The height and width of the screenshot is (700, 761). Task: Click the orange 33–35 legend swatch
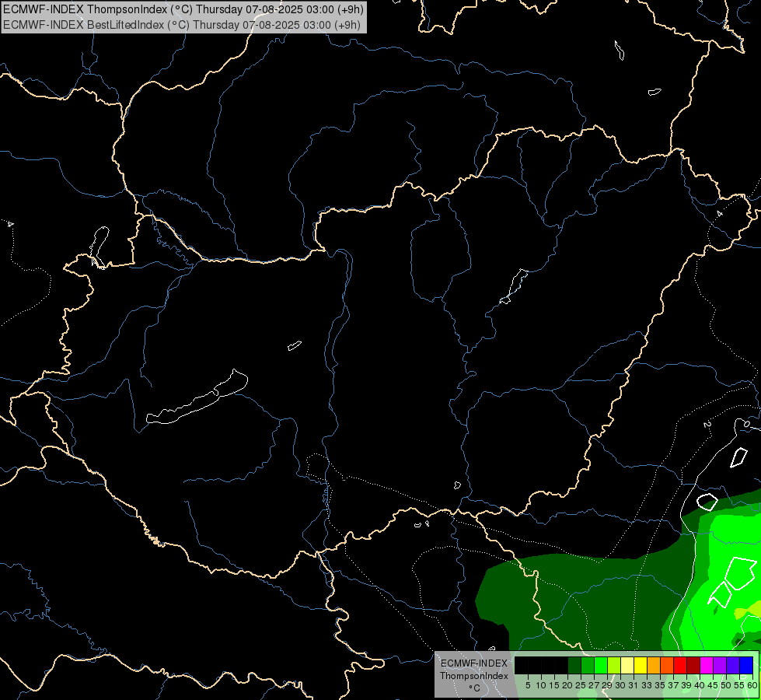[654, 665]
